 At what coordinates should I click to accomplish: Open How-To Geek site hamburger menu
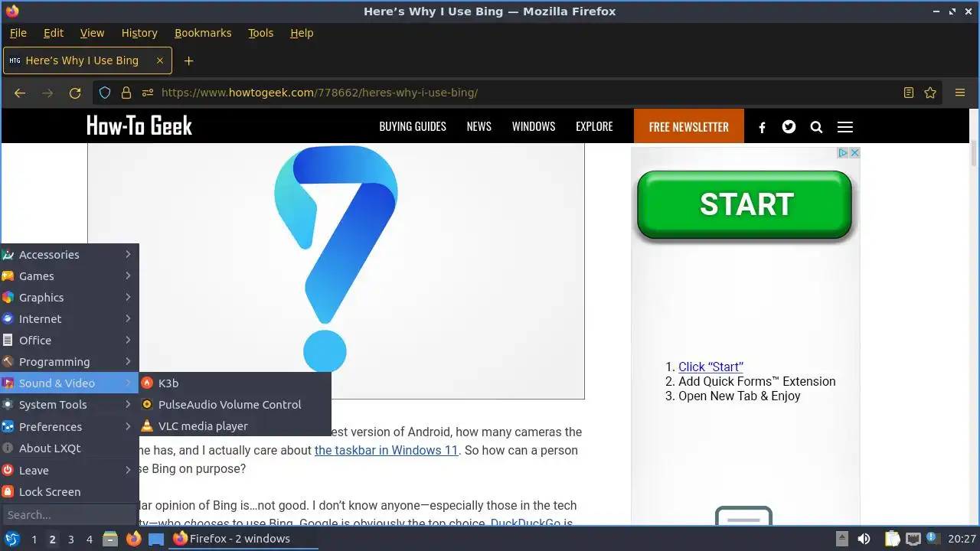(x=844, y=127)
